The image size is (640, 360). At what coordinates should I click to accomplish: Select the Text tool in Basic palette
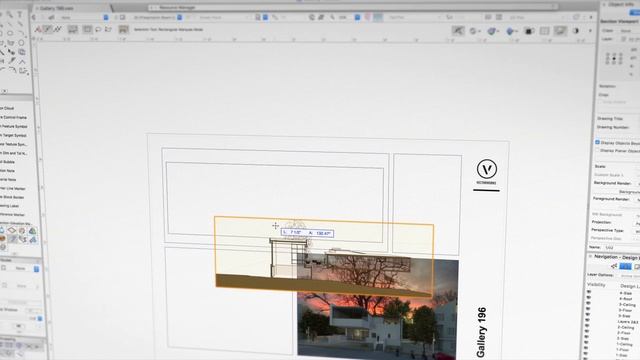pyautogui.click(x=20, y=15)
